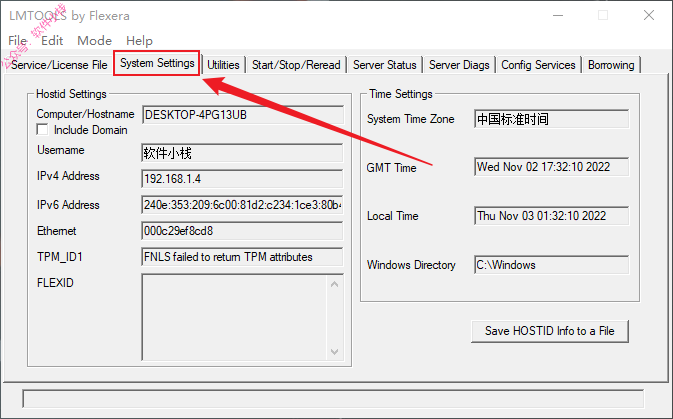Open the Server Diags tab
The height and width of the screenshot is (419, 673).
(x=459, y=65)
